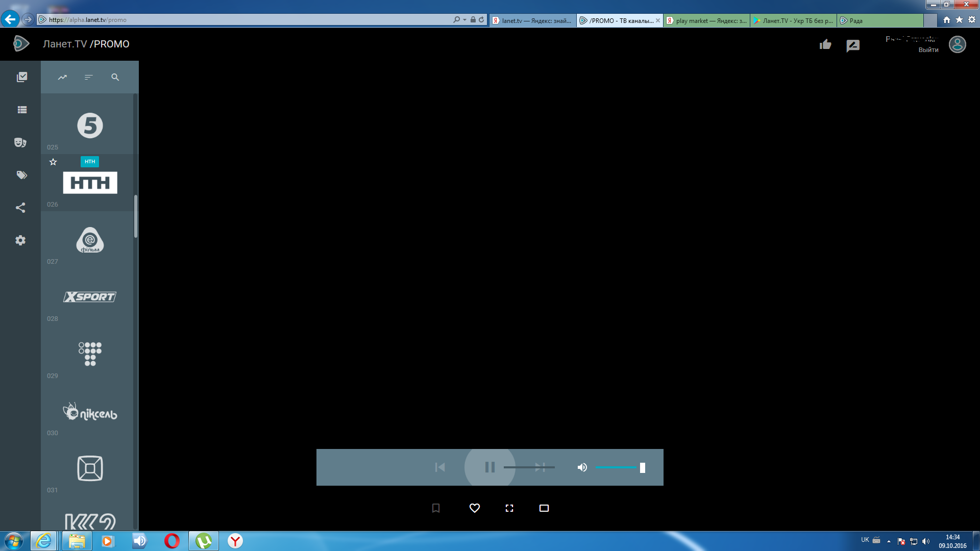Toggle the heart favorite under player

pos(475,508)
